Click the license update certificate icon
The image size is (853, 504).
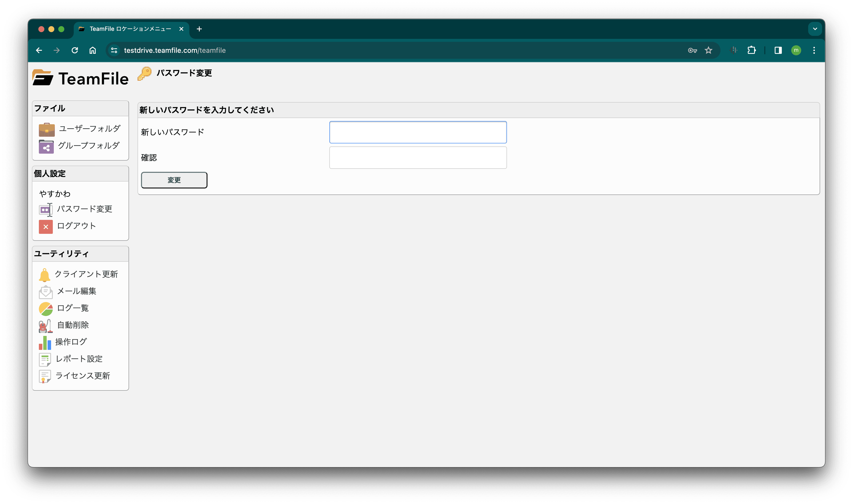(x=45, y=376)
